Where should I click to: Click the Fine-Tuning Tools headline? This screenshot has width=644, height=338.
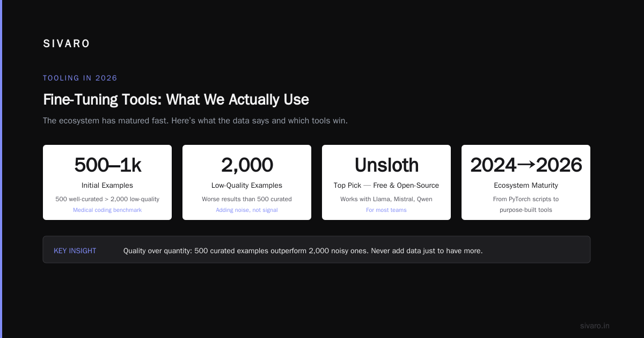tap(176, 99)
